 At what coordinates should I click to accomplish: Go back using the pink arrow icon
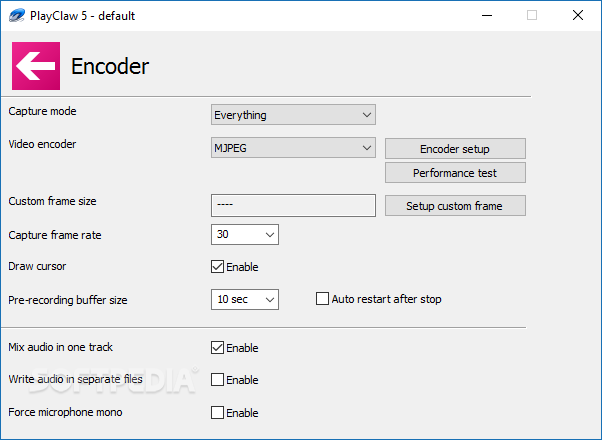[36, 66]
